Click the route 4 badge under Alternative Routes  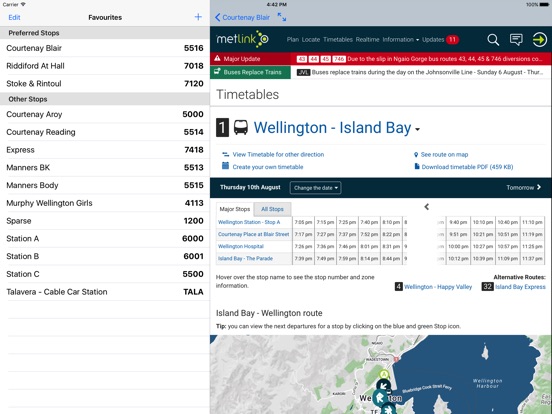[x=399, y=287]
